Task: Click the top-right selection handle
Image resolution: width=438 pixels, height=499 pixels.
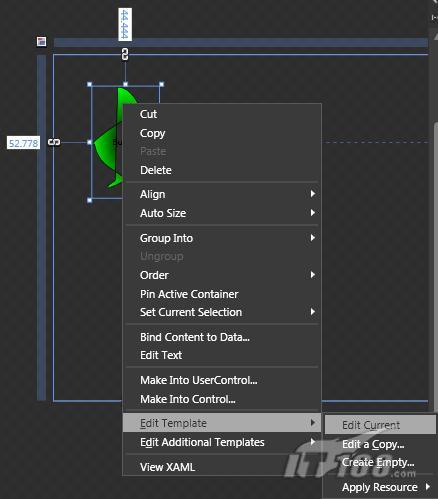Action: tap(161, 85)
